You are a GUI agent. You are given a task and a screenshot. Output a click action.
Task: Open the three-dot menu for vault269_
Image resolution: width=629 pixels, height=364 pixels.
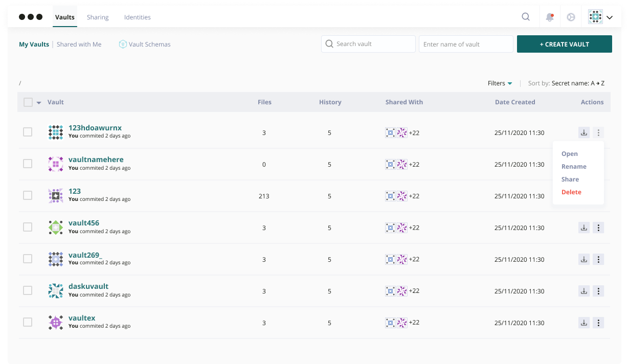tap(598, 259)
